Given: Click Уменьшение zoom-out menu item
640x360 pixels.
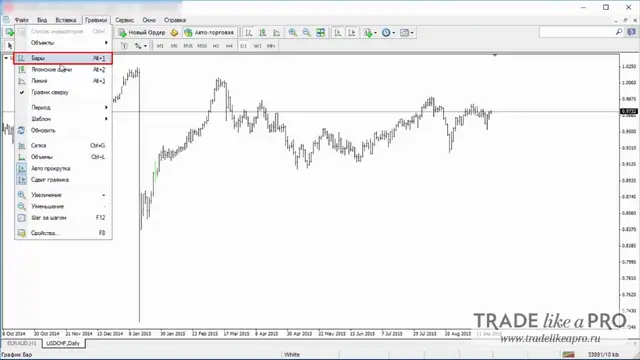Looking at the screenshot, I should (63, 207).
